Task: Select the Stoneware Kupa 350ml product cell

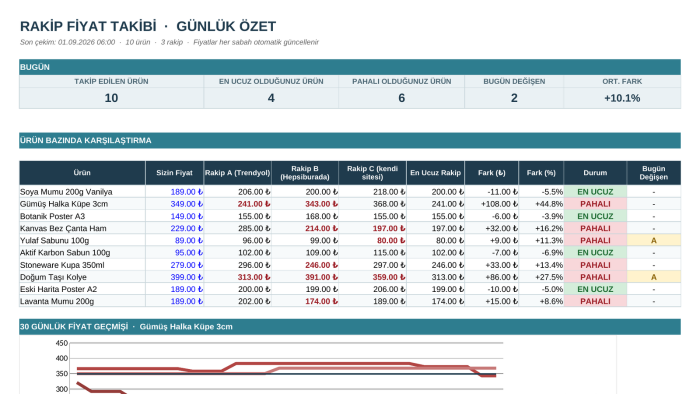Action: 82,265
